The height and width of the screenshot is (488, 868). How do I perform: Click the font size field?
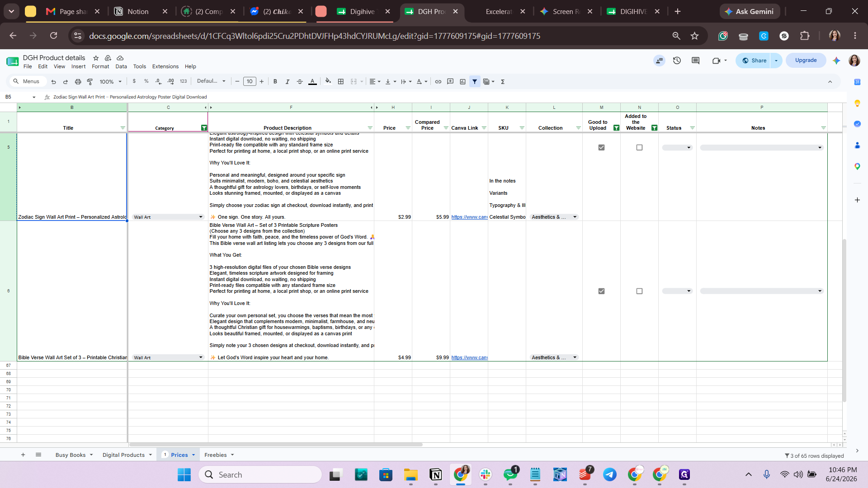[250, 82]
